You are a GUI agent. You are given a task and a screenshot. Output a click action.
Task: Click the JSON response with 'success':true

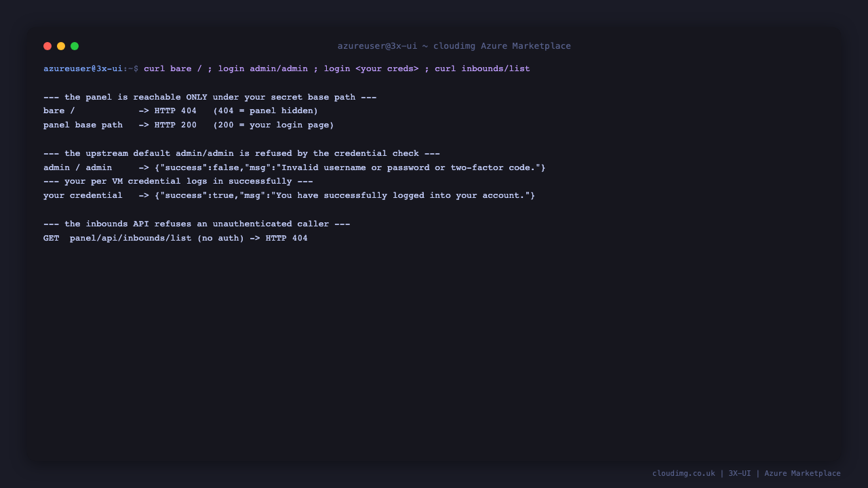pos(344,195)
